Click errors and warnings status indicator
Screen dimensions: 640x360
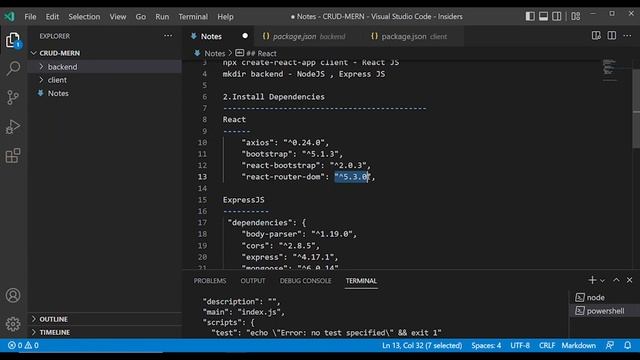coord(23,345)
